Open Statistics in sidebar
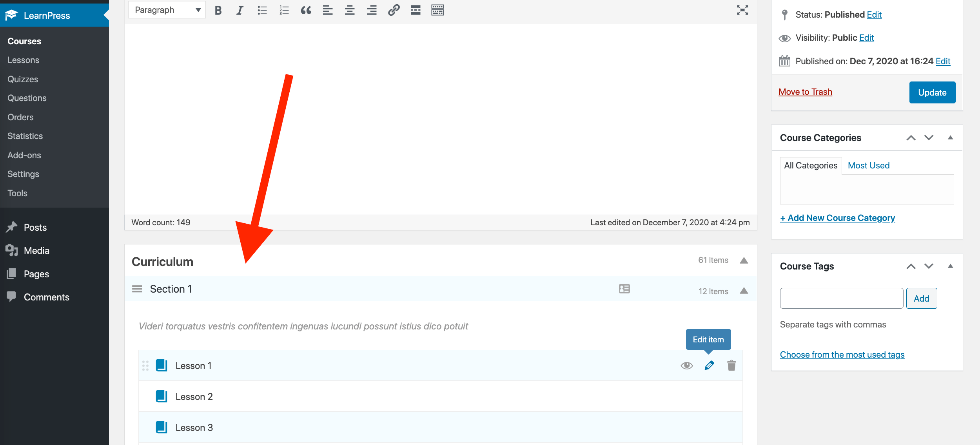 point(25,136)
